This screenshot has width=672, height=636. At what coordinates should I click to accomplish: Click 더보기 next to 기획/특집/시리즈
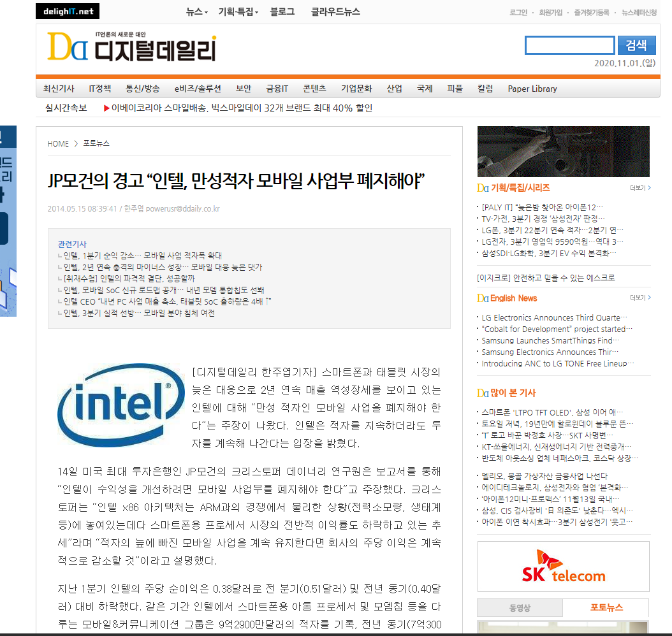[x=640, y=187]
